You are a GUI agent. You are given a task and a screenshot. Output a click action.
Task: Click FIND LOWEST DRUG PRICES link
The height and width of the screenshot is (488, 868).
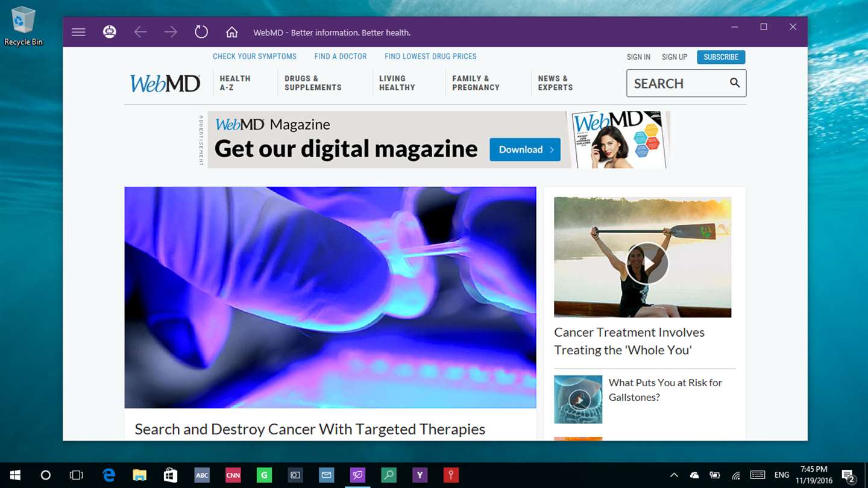(x=430, y=56)
